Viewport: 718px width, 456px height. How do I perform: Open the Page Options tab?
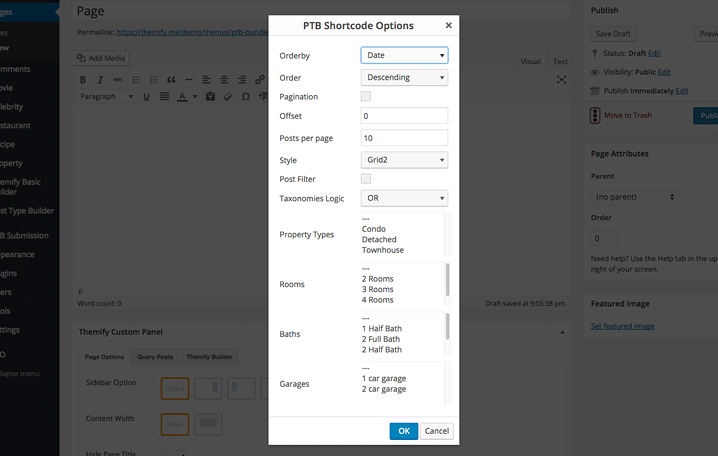[104, 357]
